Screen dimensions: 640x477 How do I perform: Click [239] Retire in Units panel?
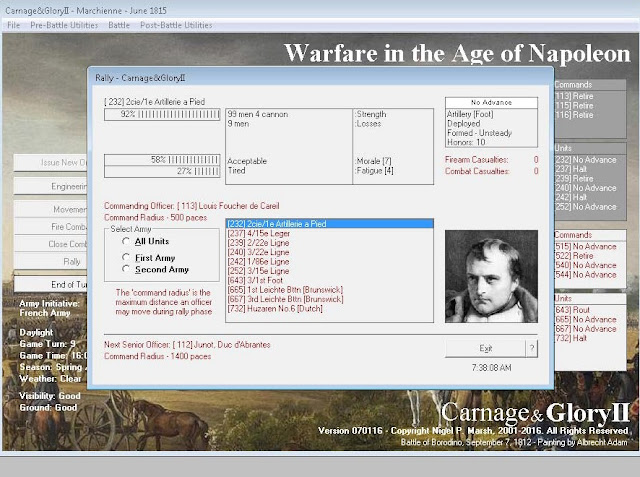coord(574,179)
